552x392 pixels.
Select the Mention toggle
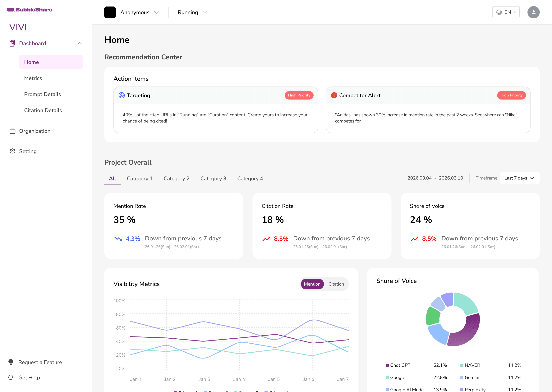tap(312, 284)
